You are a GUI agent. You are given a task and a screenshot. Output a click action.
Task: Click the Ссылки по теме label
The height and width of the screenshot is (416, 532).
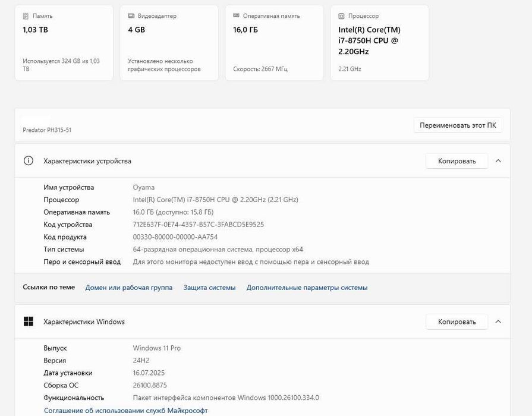(49, 287)
